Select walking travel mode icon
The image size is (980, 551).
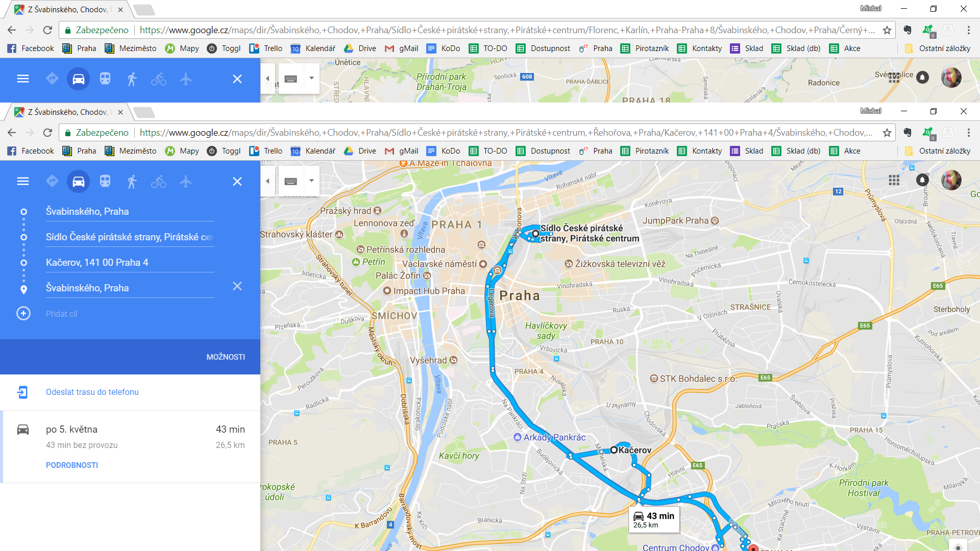[132, 182]
